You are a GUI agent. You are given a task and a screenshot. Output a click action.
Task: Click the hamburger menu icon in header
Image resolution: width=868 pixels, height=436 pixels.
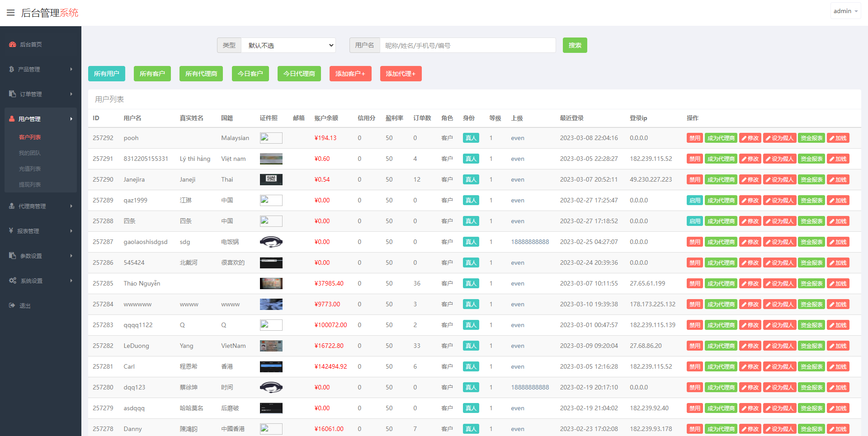[10, 13]
